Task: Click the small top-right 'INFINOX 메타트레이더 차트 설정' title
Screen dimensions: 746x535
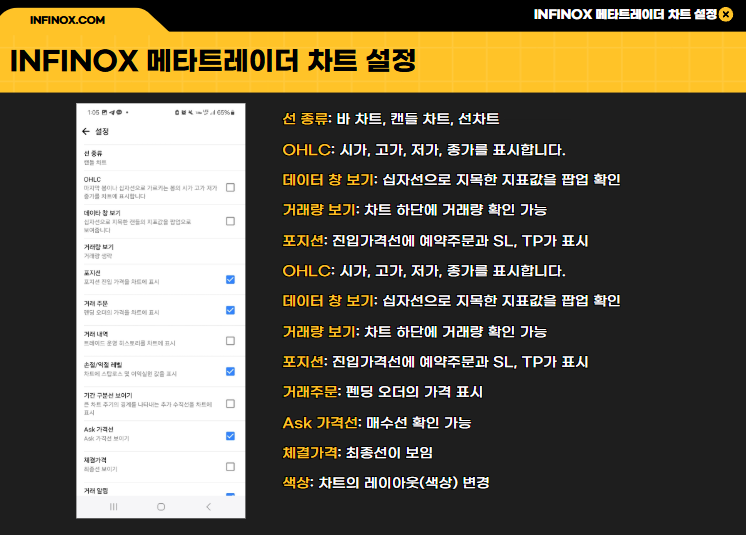Action: pos(625,15)
